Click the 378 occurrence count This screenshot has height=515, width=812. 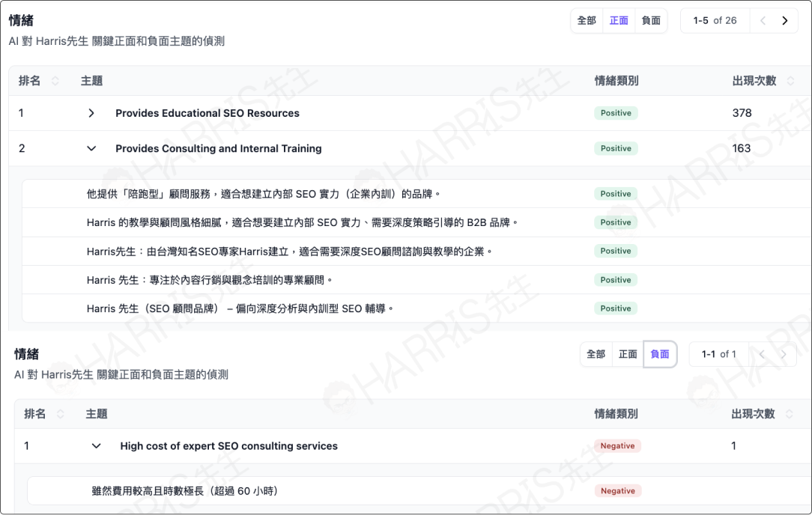742,113
